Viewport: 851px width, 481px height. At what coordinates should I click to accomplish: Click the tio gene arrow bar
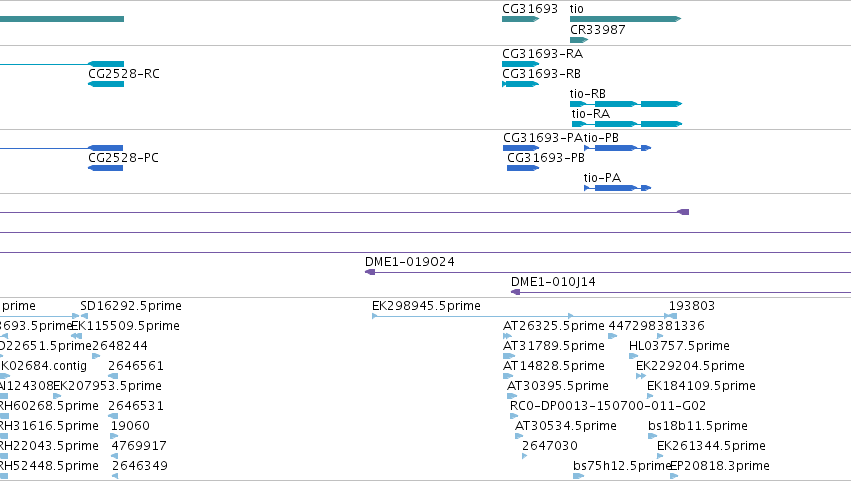point(625,19)
